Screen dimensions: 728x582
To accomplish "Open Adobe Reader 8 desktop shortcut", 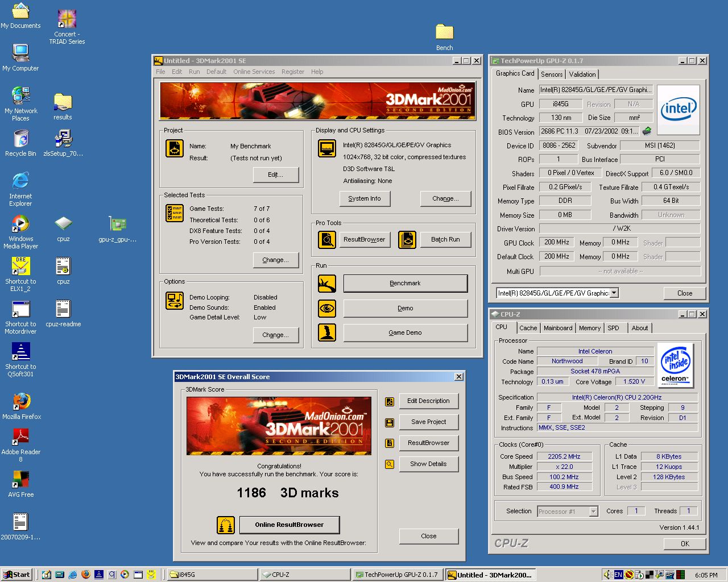I will click(x=21, y=436).
